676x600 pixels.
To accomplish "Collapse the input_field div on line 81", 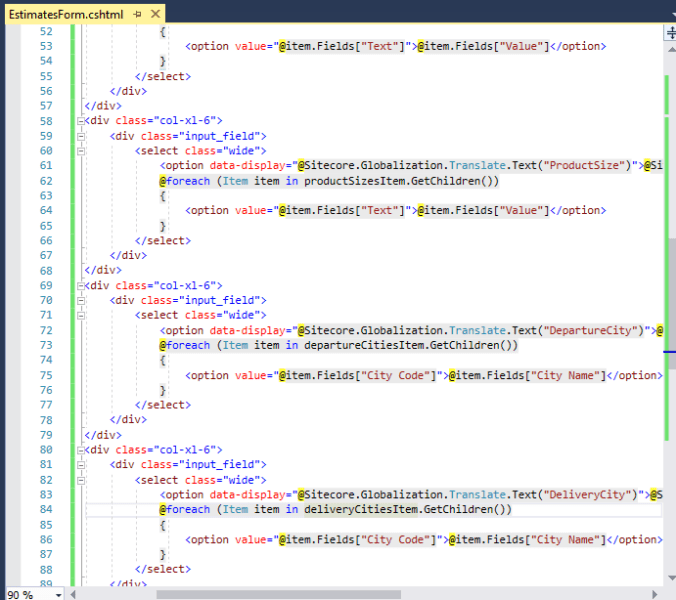I will coord(81,465).
